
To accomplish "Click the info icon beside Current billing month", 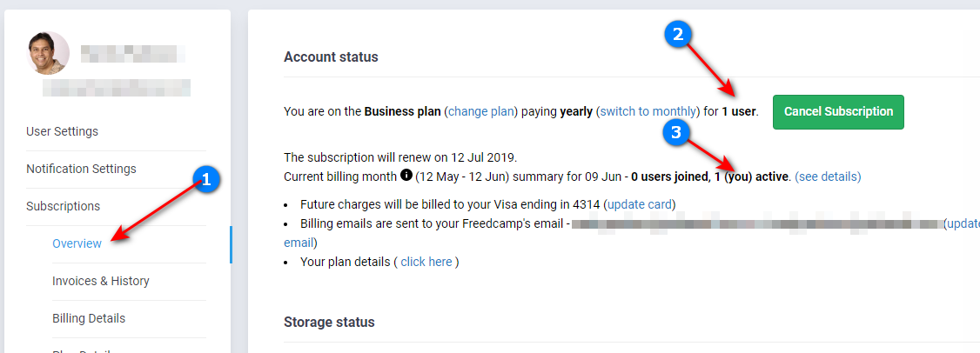I will [406, 176].
